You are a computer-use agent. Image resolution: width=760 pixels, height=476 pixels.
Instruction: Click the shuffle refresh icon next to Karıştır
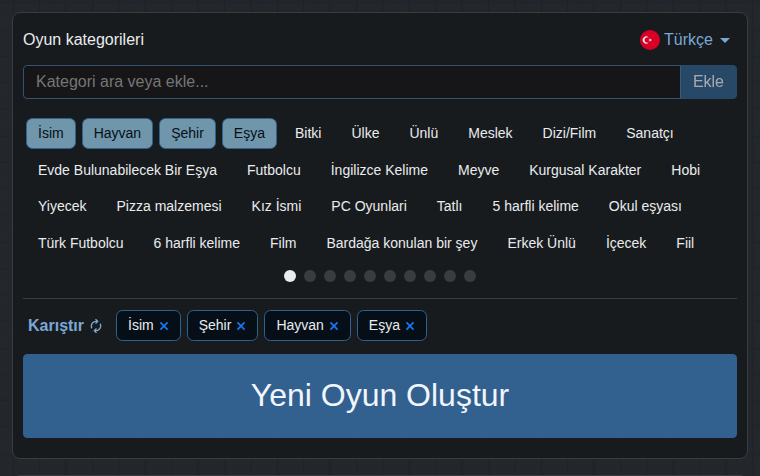coord(96,326)
